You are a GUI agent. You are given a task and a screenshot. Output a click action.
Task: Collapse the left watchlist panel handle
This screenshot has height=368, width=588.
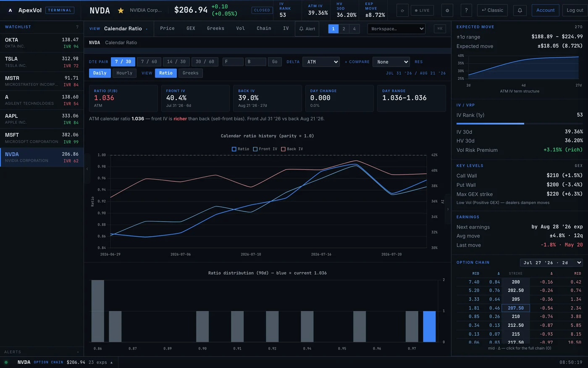click(87, 168)
